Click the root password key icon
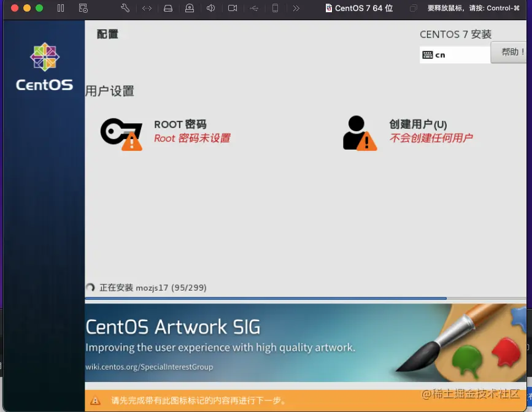Screen dimensions: 532x412 pyautogui.click(x=121, y=134)
